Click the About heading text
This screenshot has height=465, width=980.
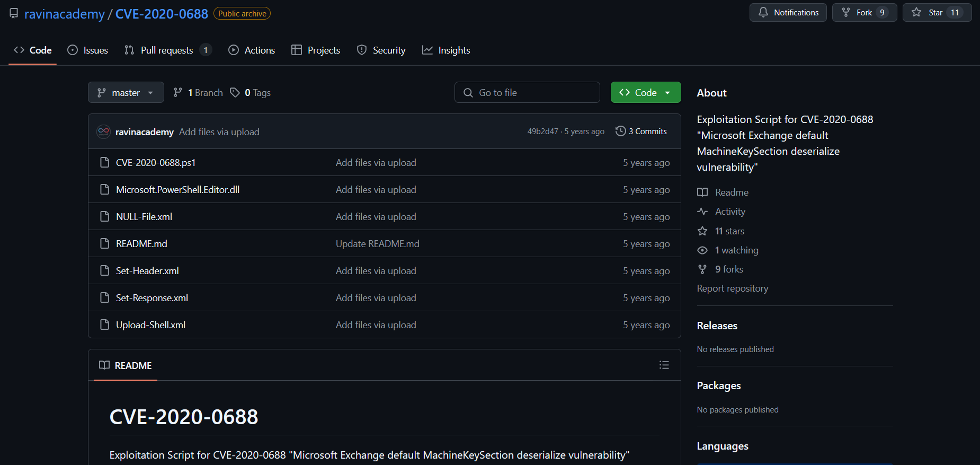pos(712,93)
